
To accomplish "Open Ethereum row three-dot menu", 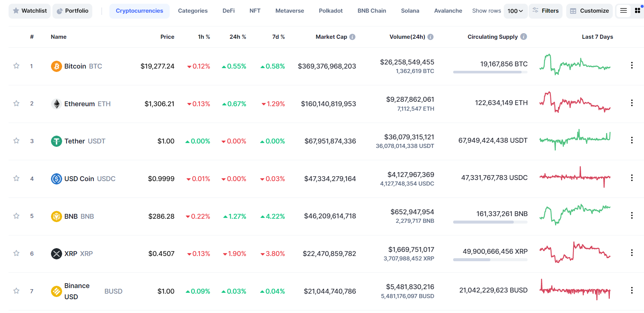I will pos(632,103).
